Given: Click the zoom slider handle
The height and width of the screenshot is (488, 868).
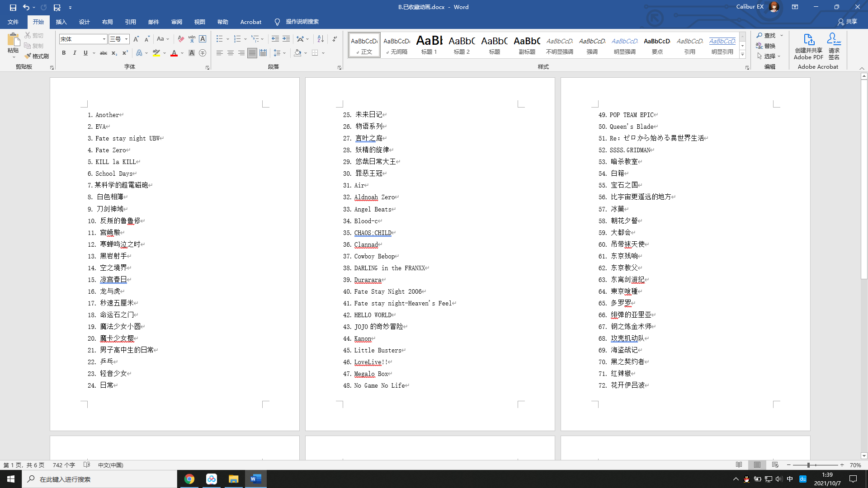Looking at the screenshot, I should [x=808, y=465].
